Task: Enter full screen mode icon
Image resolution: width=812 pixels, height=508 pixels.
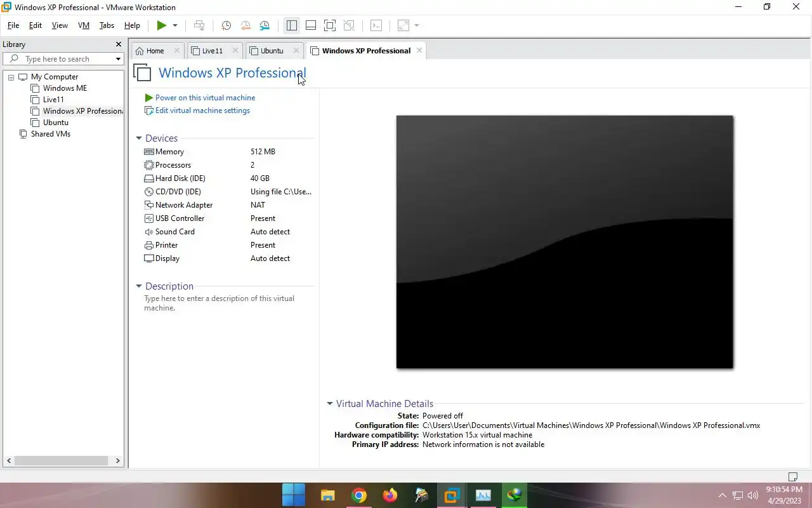Action: [330, 25]
